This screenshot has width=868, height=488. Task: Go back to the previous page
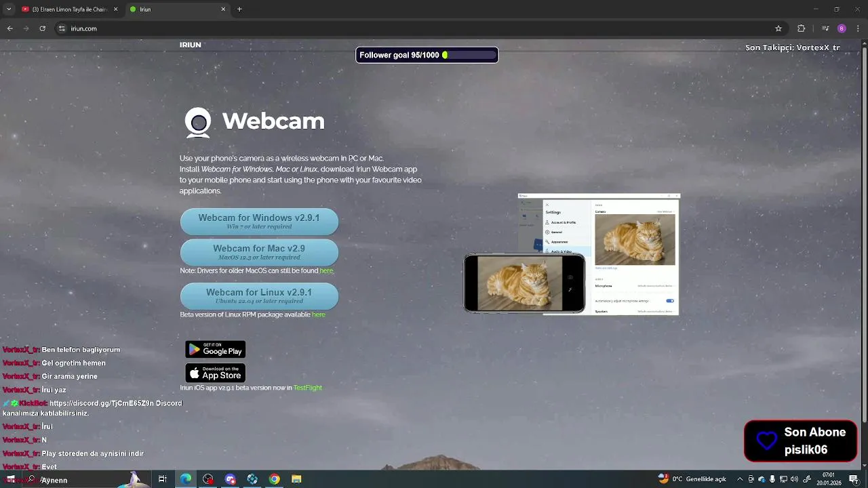[9, 28]
